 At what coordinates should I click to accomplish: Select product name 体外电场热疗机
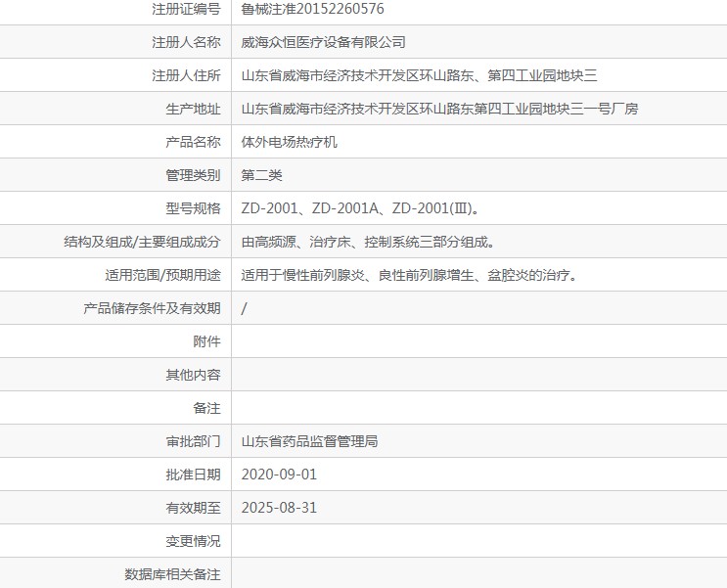click(289, 142)
